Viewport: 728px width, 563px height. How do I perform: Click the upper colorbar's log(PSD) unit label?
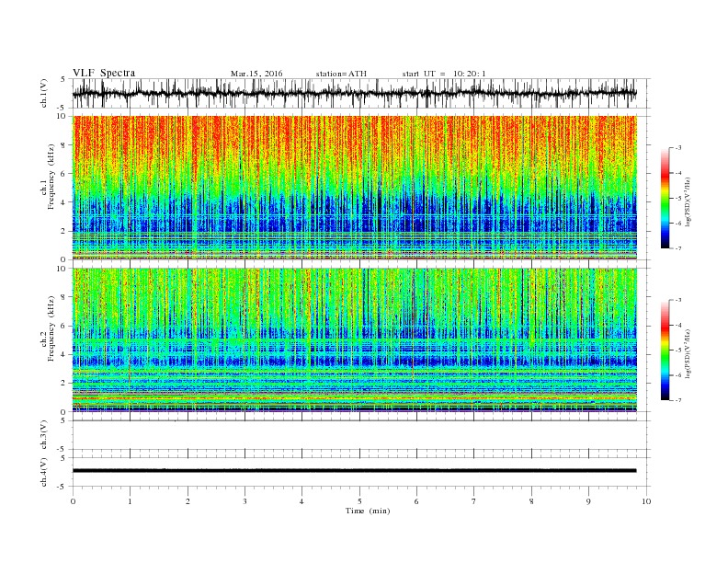[x=688, y=201]
